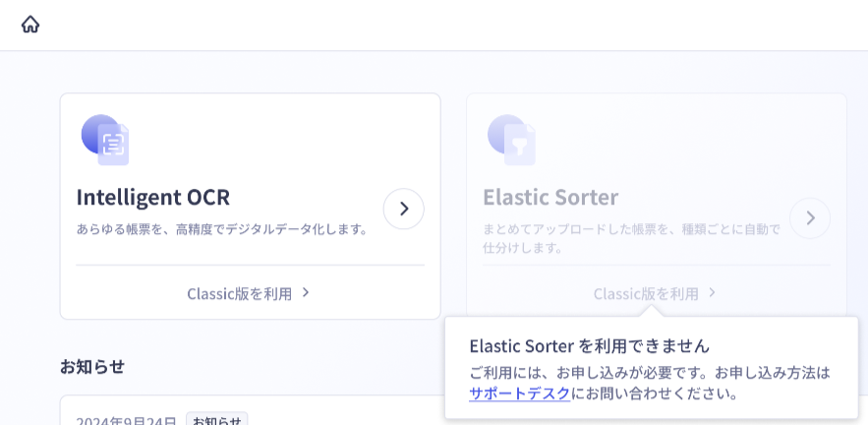Click the Elastic Sorter circular arrow button

pyautogui.click(x=810, y=218)
